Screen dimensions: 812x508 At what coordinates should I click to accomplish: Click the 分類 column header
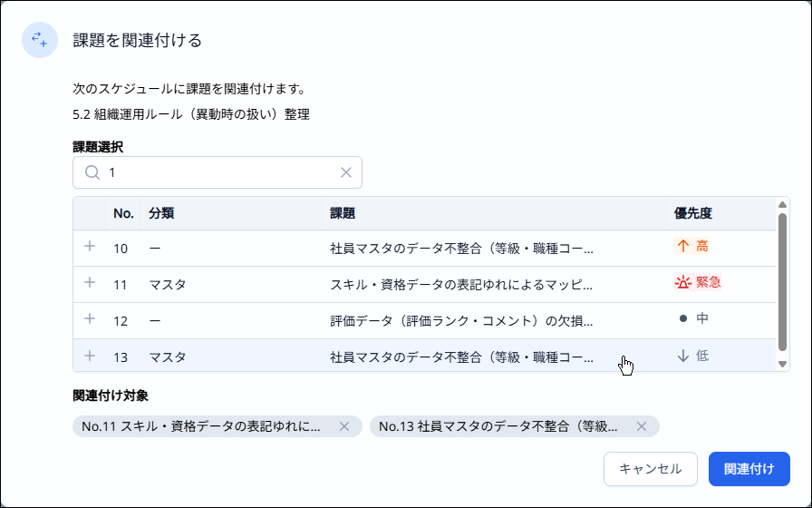point(161,214)
